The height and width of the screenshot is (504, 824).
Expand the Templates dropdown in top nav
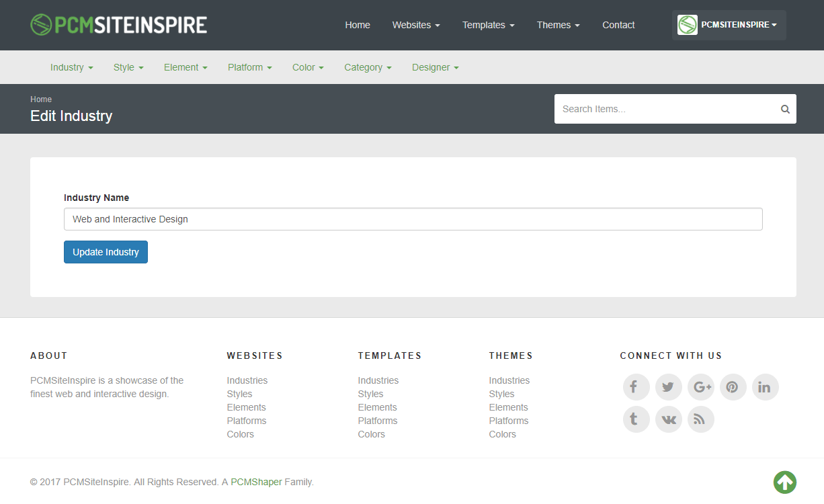click(488, 25)
